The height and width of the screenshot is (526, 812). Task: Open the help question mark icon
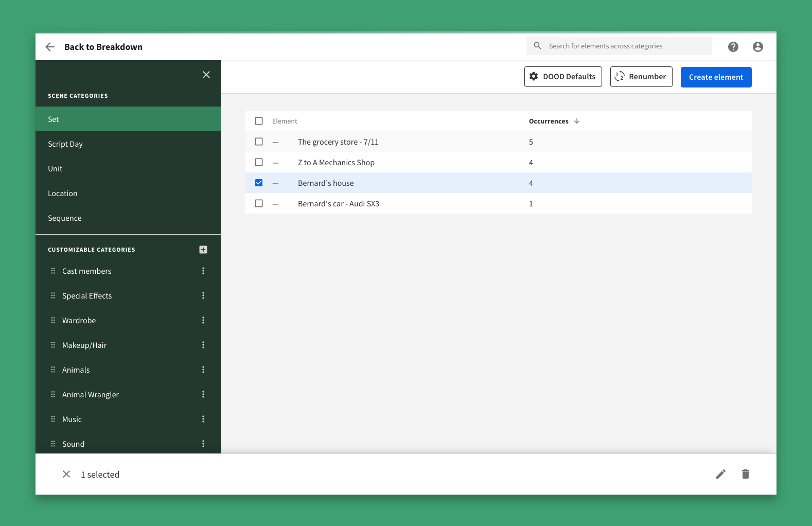click(733, 47)
